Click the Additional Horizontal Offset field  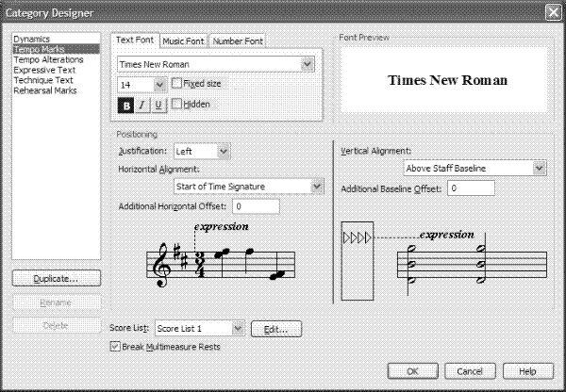(x=255, y=205)
